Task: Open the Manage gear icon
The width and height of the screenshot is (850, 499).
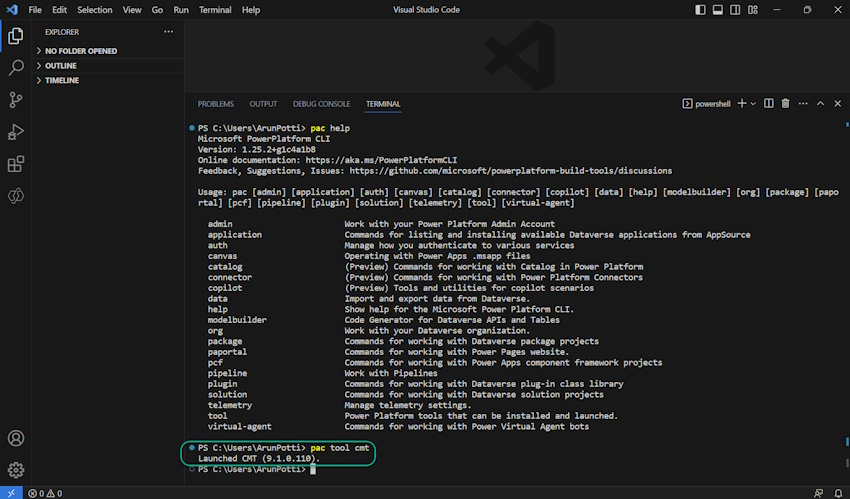Action: tap(16, 469)
